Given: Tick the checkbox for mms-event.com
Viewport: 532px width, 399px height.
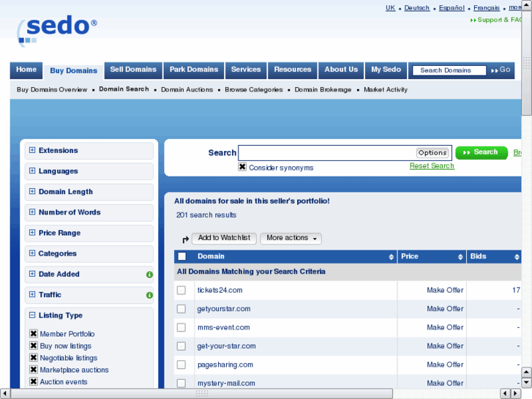Looking at the screenshot, I should tap(181, 327).
